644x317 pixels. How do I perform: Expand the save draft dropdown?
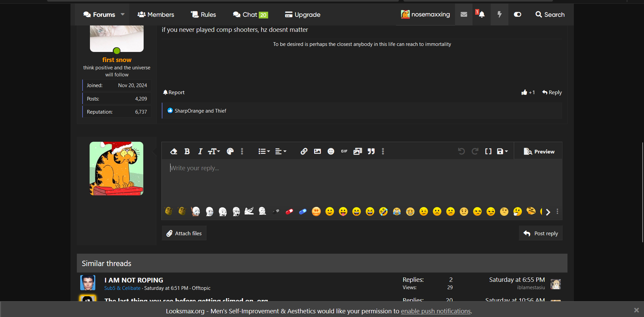point(502,151)
